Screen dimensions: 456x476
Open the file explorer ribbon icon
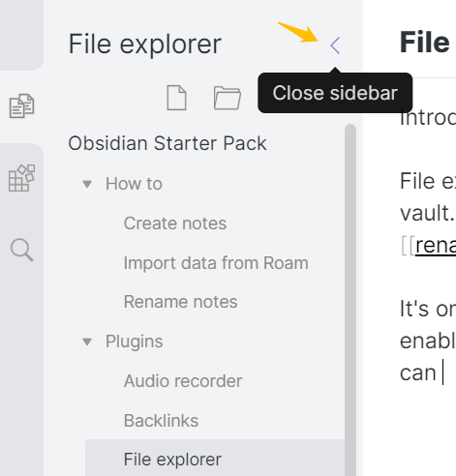(21, 105)
